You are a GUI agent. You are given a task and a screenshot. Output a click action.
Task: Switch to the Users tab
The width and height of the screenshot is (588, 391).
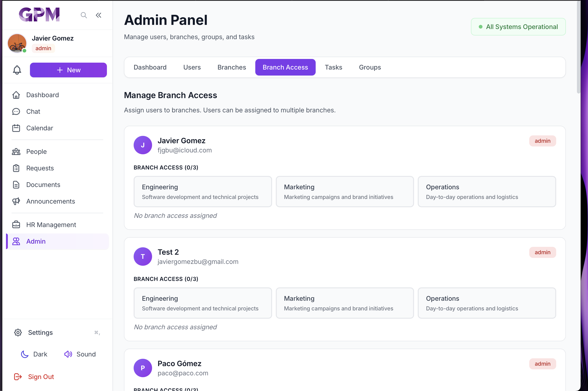(x=192, y=67)
